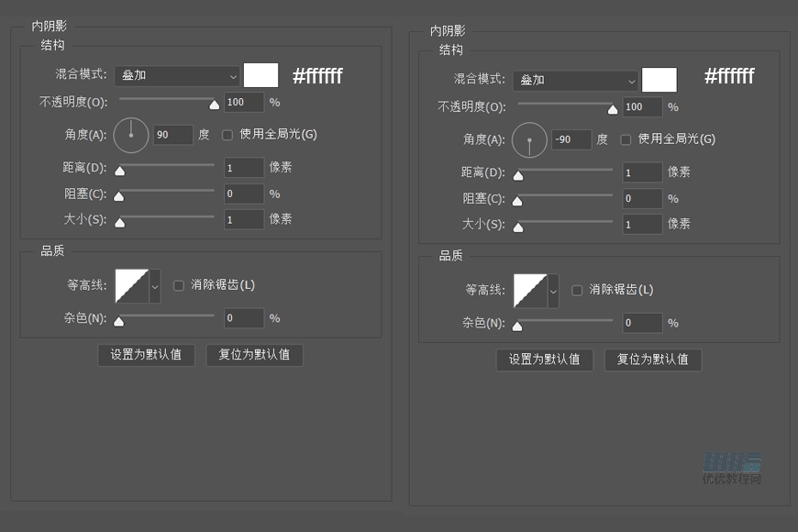Click 设置为默认值 in the left panel
The image size is (798, 532).
coord(146,355)
